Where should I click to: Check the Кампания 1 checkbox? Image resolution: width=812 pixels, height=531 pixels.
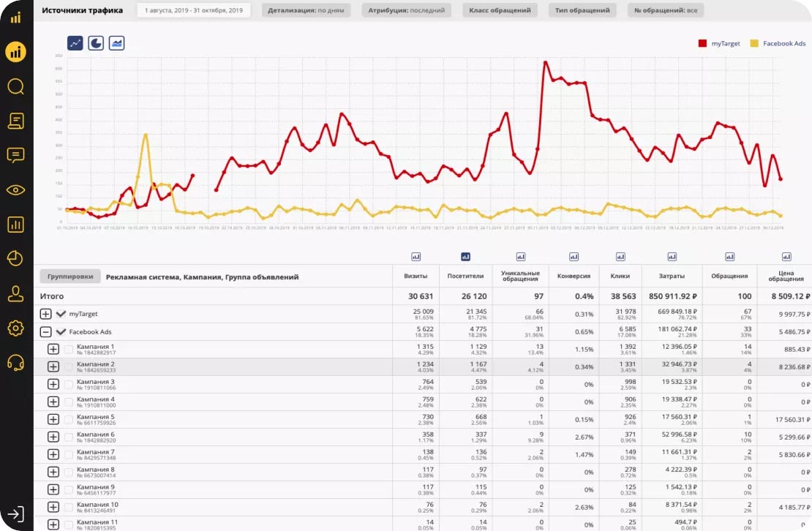68,350
